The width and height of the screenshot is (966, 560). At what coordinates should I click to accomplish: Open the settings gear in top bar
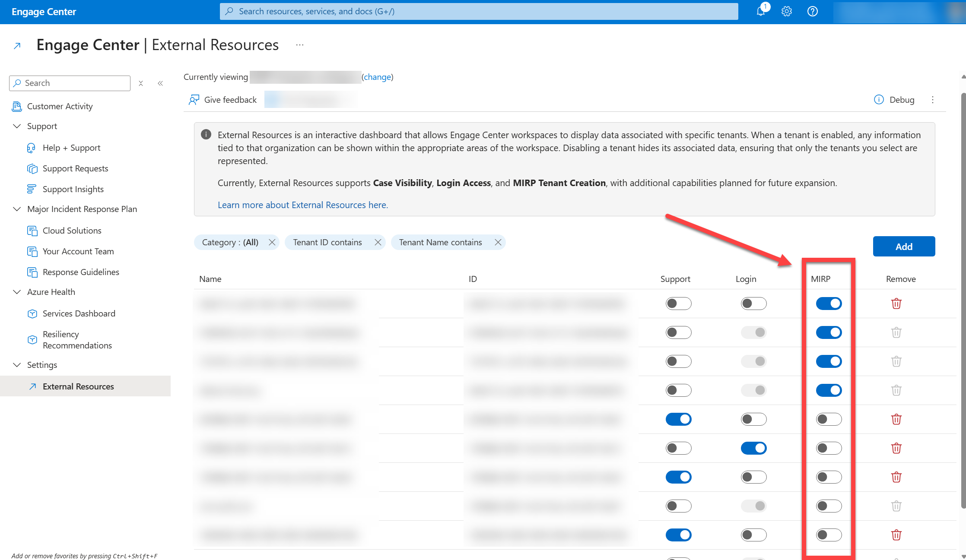(787, 12)
